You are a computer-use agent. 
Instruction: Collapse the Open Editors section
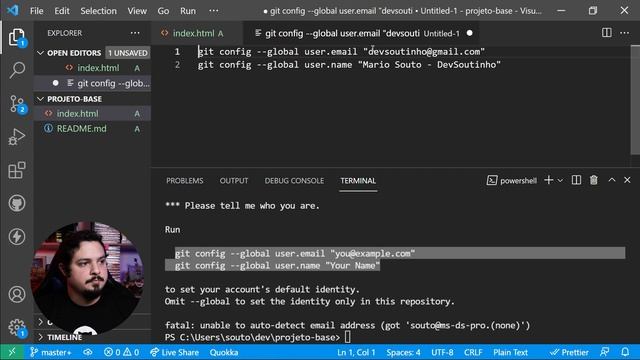pyautogui.click(x=40, y=53)
